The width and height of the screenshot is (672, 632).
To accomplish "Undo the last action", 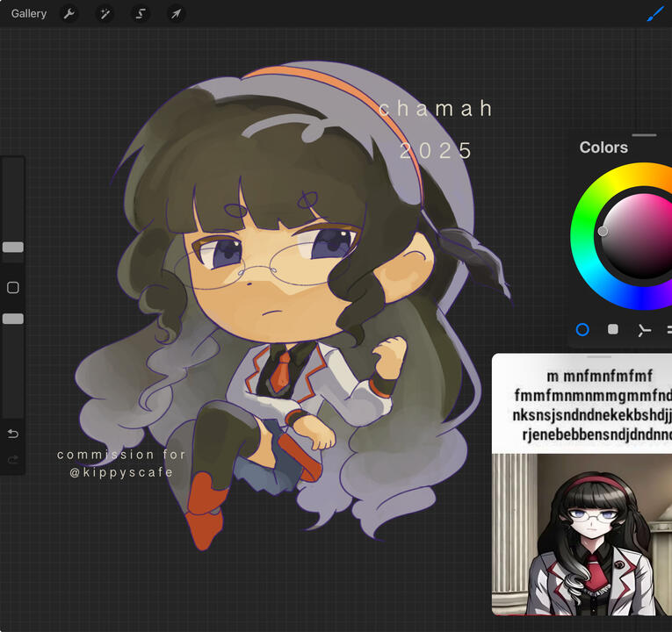I will pyautogui.click(x=13, y=434).
